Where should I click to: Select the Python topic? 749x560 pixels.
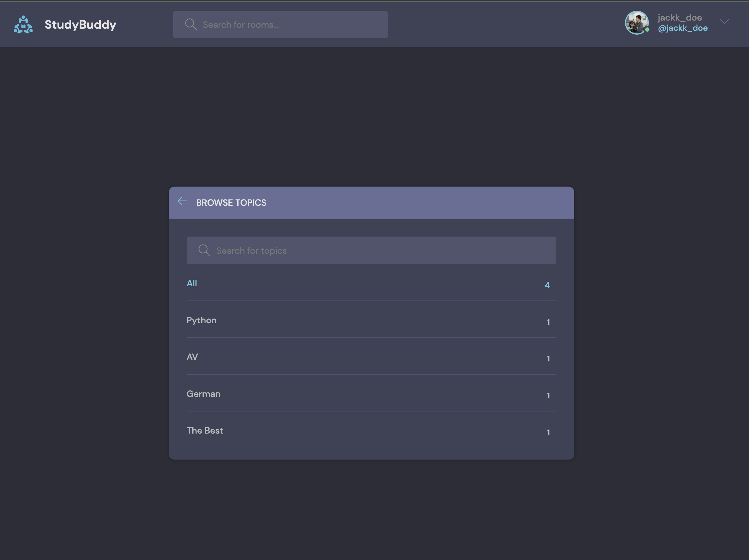coord(202,320)
